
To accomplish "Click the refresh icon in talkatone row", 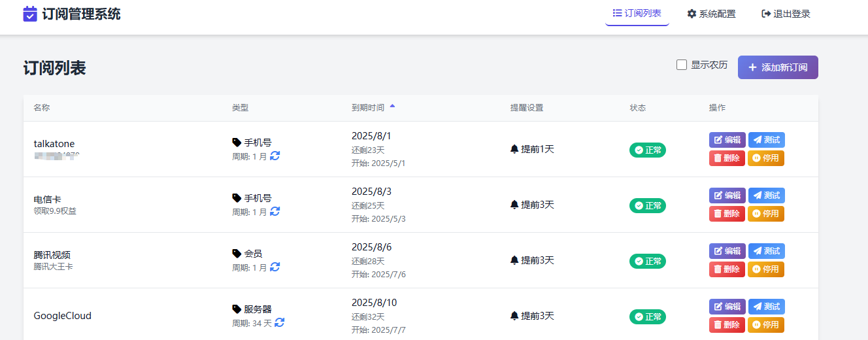I will tap(275, 156).
